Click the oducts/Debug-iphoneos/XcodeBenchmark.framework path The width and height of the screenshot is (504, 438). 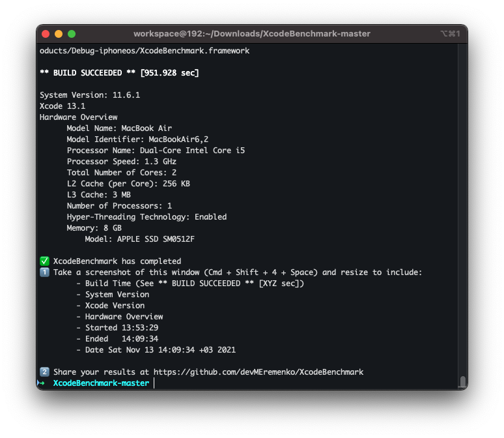coord(145,51)
